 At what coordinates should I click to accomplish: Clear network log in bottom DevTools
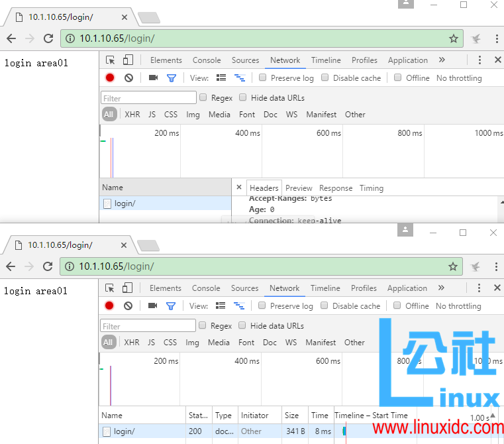128,305
